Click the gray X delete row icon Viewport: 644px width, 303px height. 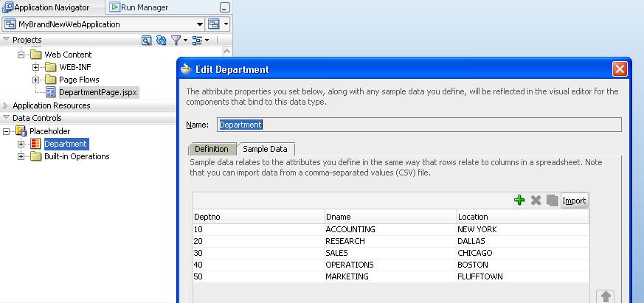pos(536,201)
